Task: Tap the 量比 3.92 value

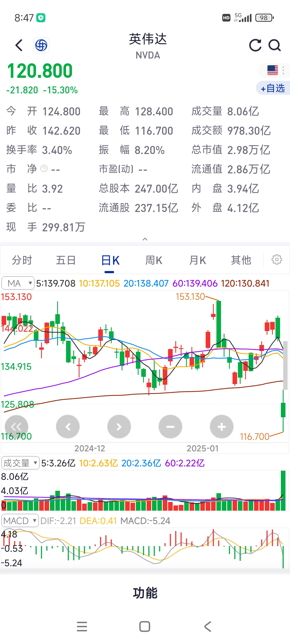Action: point(52,189)
